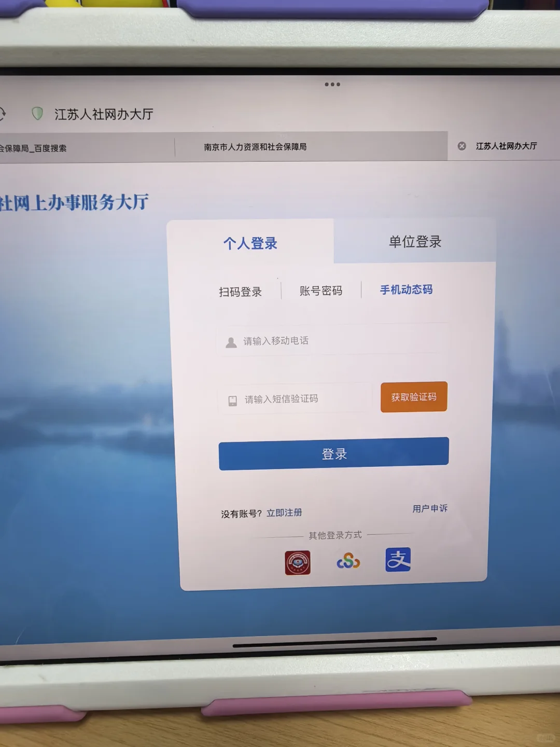This screenshot has height=747, width=560.
Task: Close the 江苏人社网办大厅 browser tab
Action: [x=460, y=146]
